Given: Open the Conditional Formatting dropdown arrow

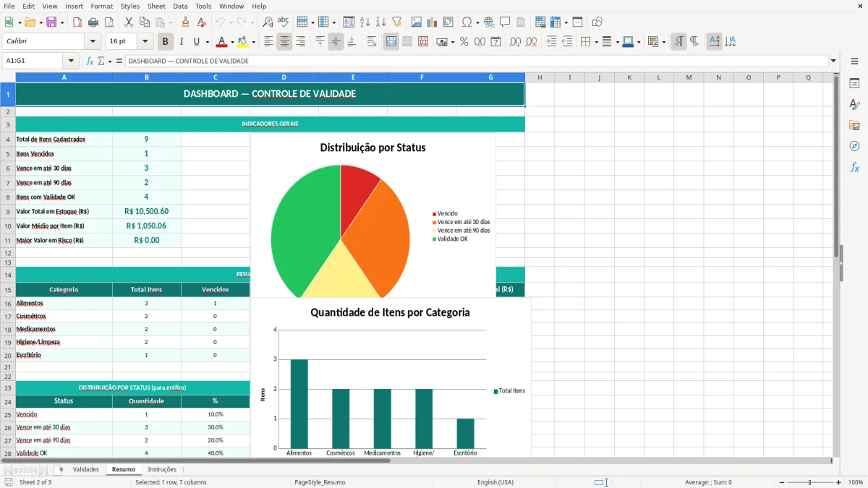Looking at the screenshot, I should pyautogui.click(x=663, y=42).
